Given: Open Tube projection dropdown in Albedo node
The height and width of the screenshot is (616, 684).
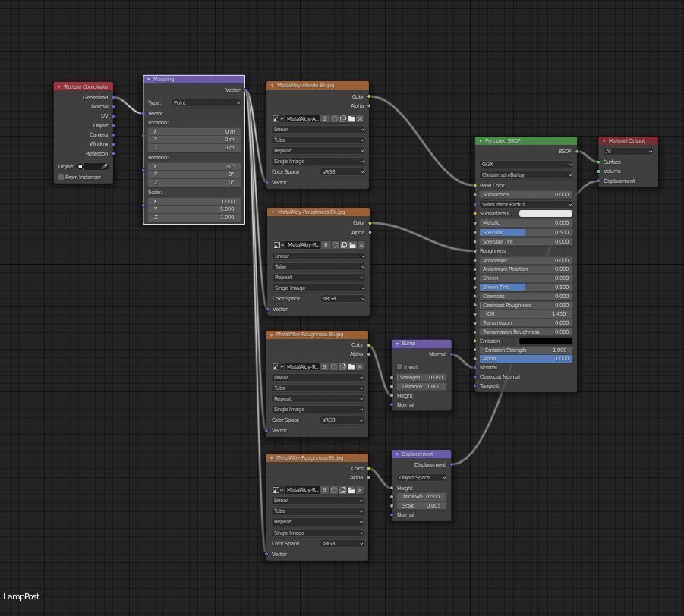Looking at the screenshot, I should coord(318,140).
